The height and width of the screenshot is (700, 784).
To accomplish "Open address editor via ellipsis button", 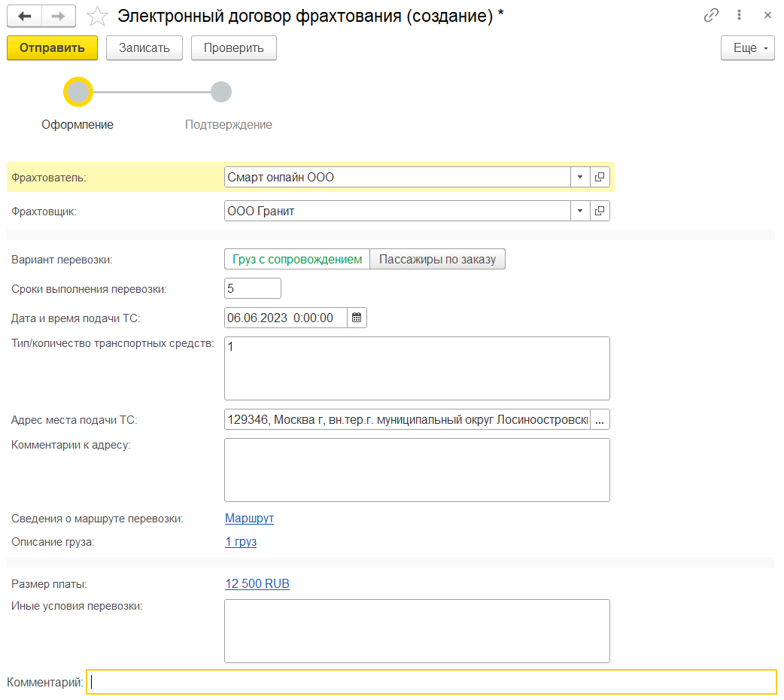I will tap(600, 420).
